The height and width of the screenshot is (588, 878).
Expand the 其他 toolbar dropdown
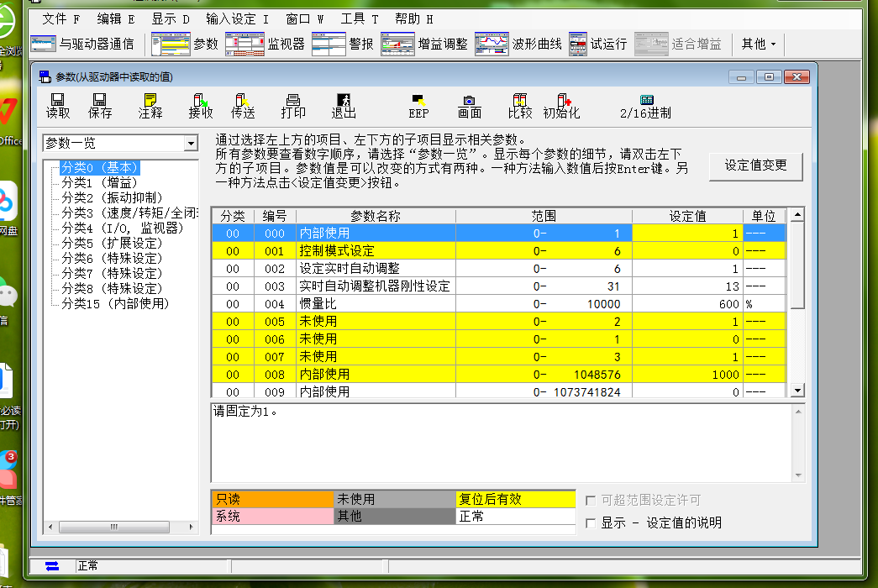(758, 44)
